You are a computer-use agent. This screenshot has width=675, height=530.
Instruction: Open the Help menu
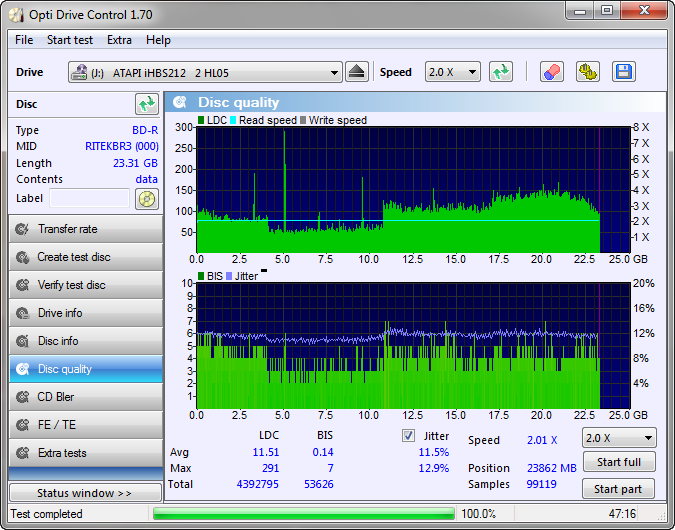pos(158,40)
